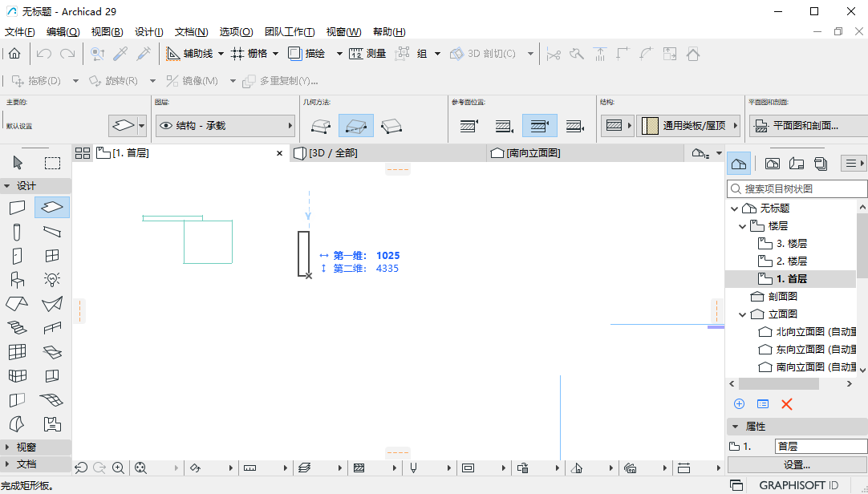Select the Column tool

pos(18,232)
